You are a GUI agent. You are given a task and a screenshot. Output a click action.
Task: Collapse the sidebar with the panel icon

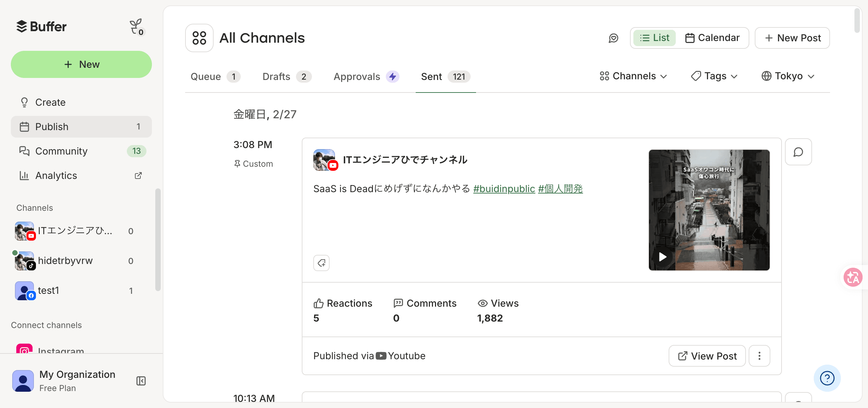[x=140, y=381]
